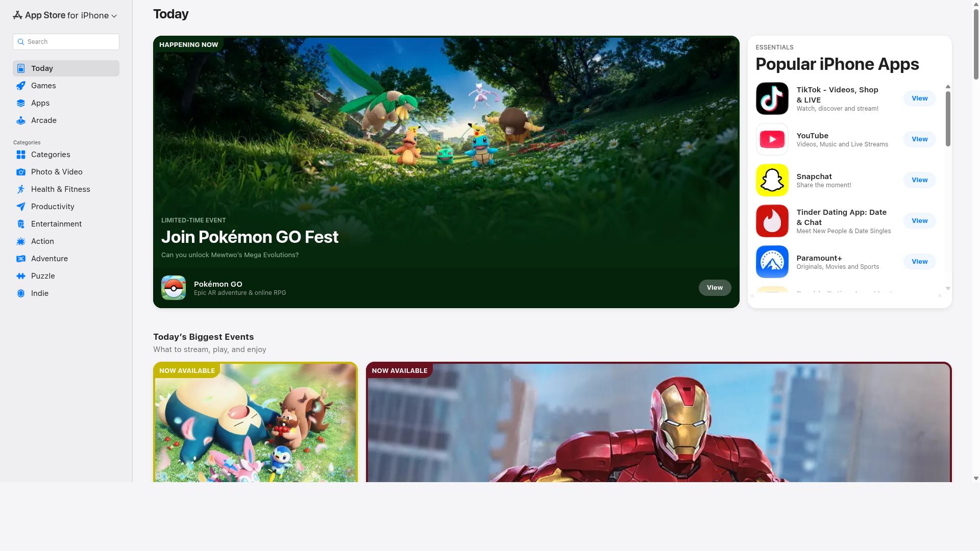Screen dimensions: 980x551
Task: Open the Iron Man event thumbnail
Action: tap(658, 422)
